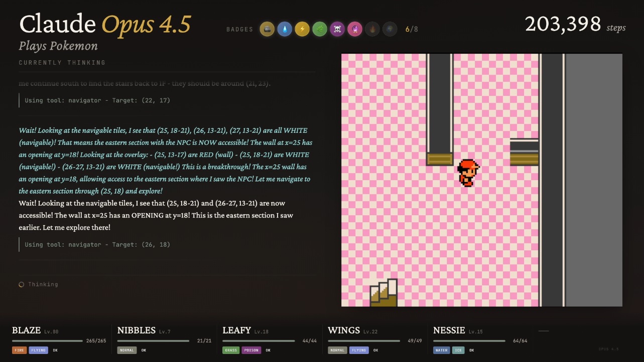The image size is (644, 362).
Task: Click LEAFY's HP bar
Action: tap(259, 341)
